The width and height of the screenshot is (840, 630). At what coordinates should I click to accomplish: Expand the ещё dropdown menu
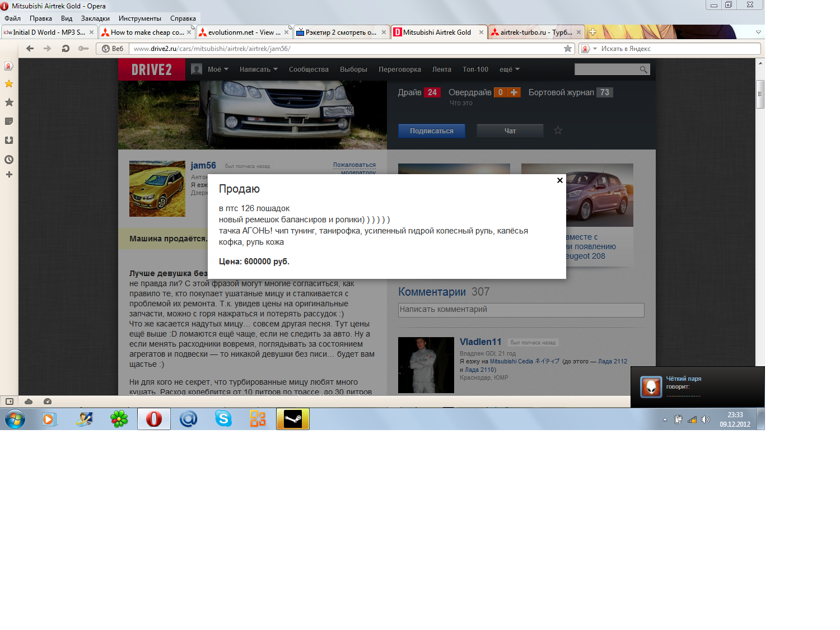click(509, 69)
